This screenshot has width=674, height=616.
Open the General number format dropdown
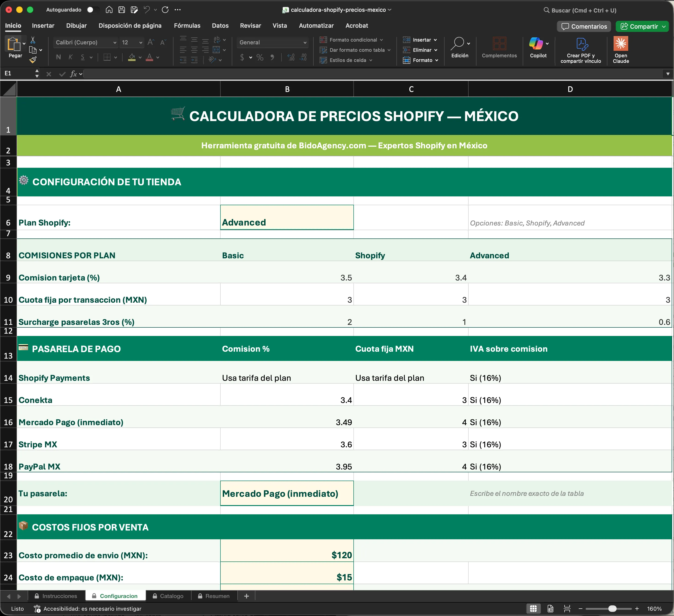[x=272, y=43]
